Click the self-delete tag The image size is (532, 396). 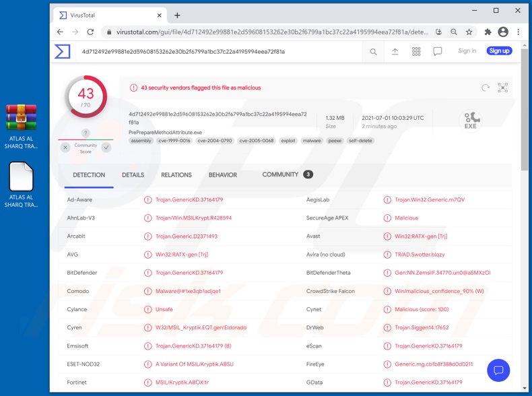pyautogui.click(x=360, y=141)
